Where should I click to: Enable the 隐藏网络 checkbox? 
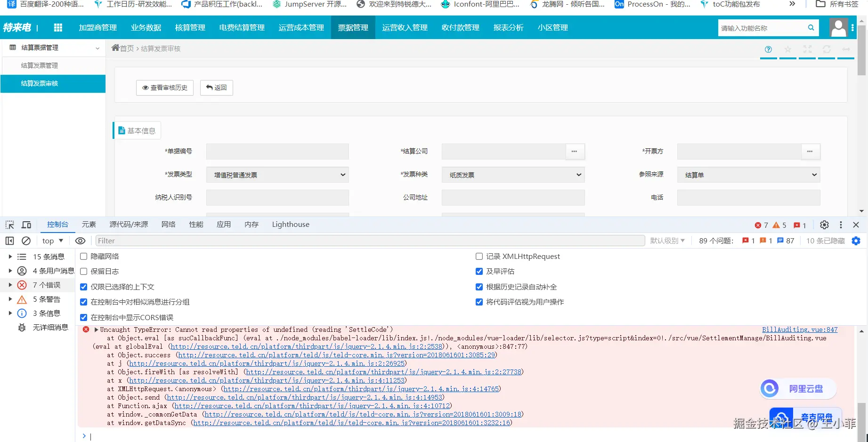tap(84, 257)
